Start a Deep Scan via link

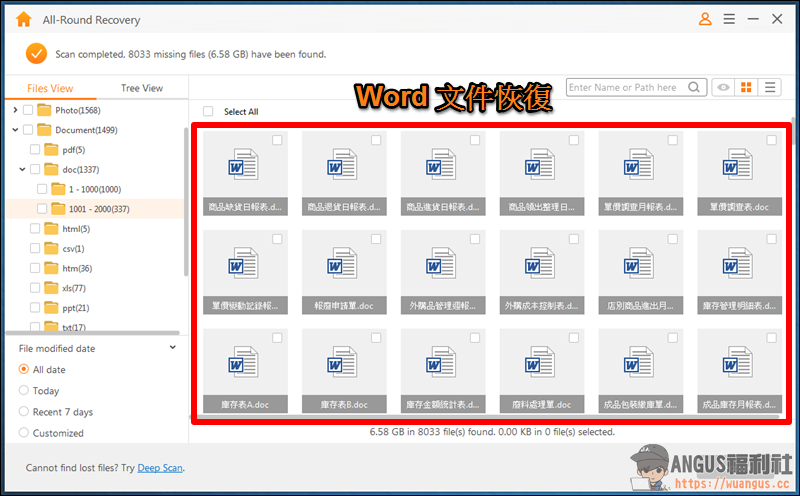(x=160, y=467)
